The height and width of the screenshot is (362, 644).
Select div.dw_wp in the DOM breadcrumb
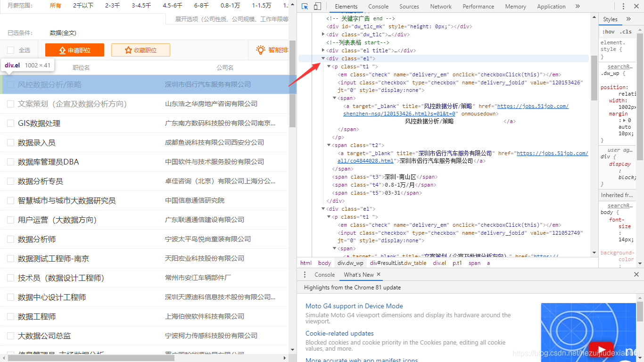coord(350,263)
